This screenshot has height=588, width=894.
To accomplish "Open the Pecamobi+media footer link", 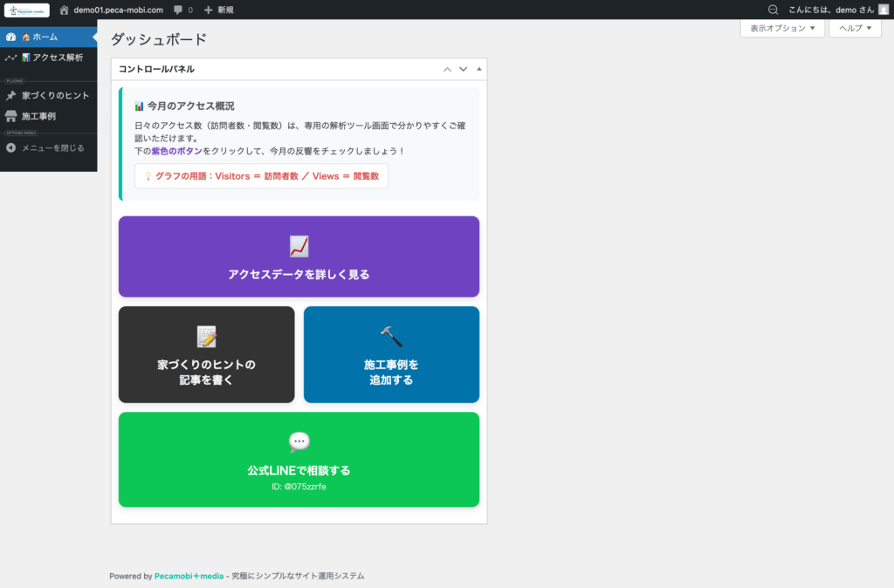I will (x=189, y=576).
